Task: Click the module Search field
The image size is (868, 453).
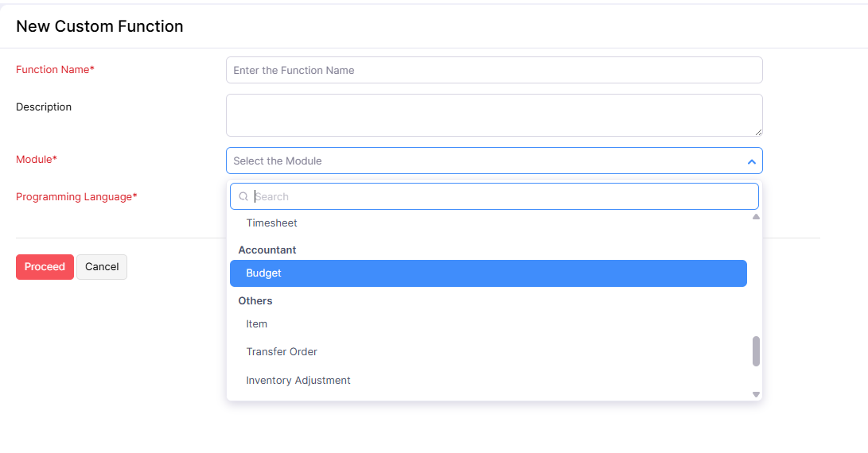Action: (501, 196)
